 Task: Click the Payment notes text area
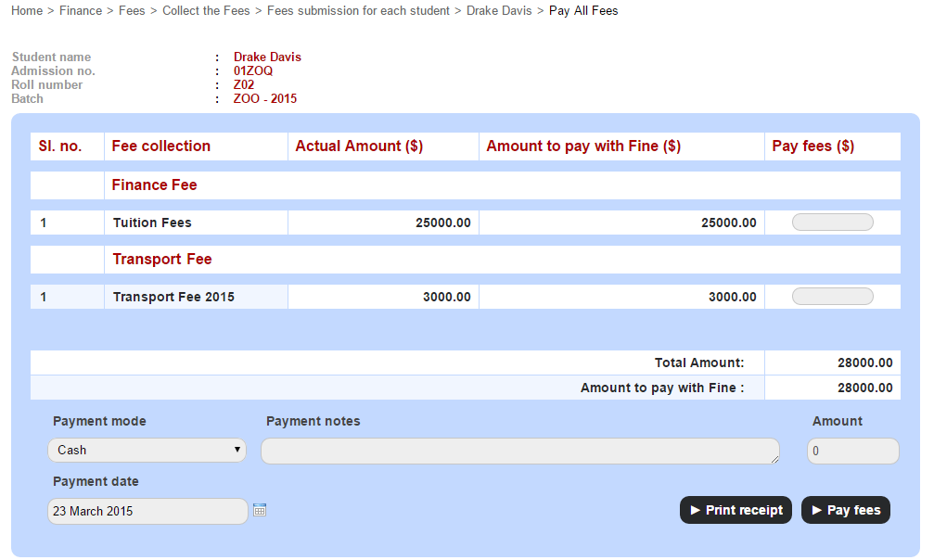[x=519, y=452]
